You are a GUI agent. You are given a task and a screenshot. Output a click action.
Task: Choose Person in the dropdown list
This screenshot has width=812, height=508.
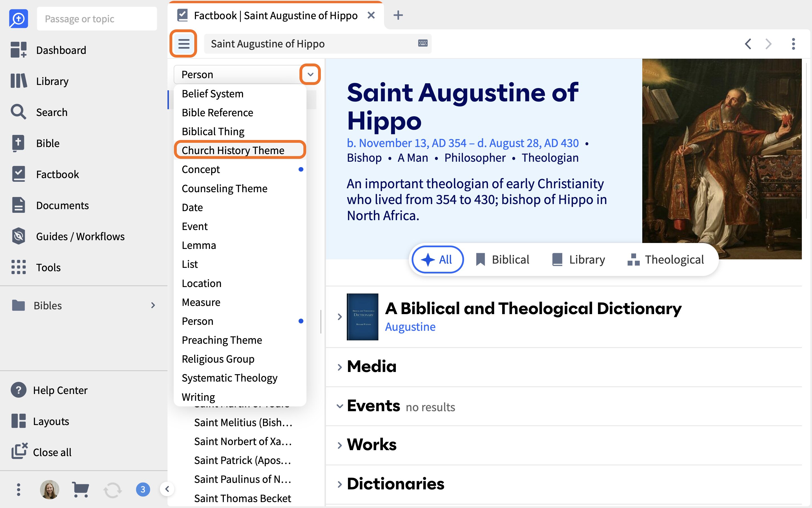(x=240, y=321)
